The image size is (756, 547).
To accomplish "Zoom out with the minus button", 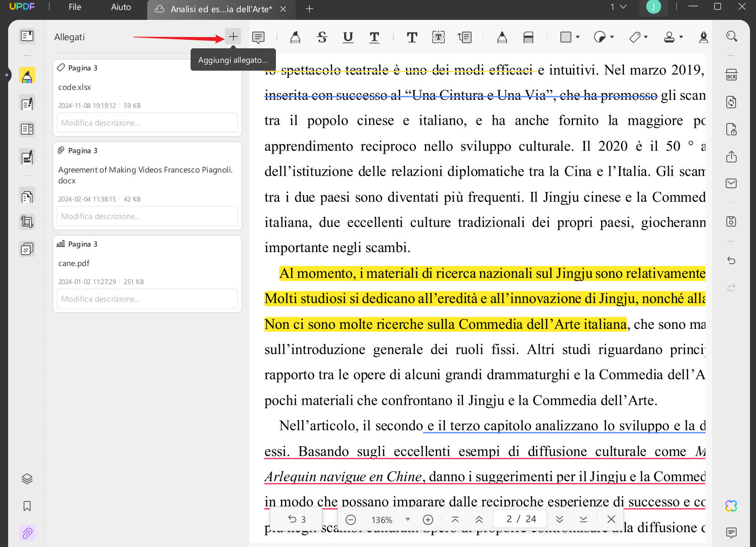I will click(x=350, y=520).
